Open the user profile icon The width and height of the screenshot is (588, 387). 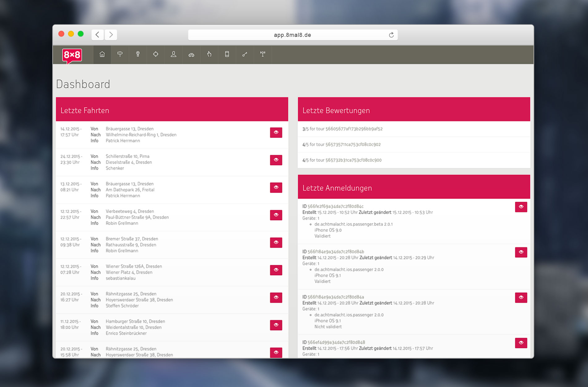(174, 55)
